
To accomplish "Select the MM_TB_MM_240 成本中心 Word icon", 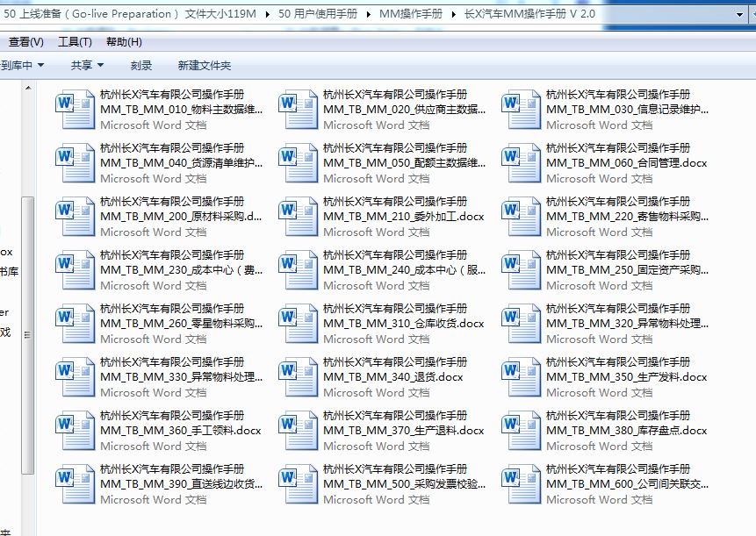I will point(298,269).
